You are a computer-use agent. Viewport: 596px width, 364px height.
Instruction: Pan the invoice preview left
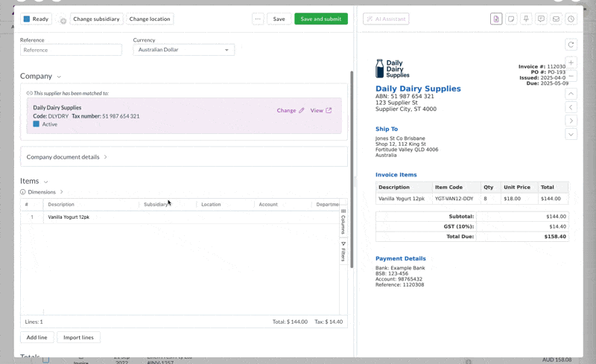click(571, 107)
